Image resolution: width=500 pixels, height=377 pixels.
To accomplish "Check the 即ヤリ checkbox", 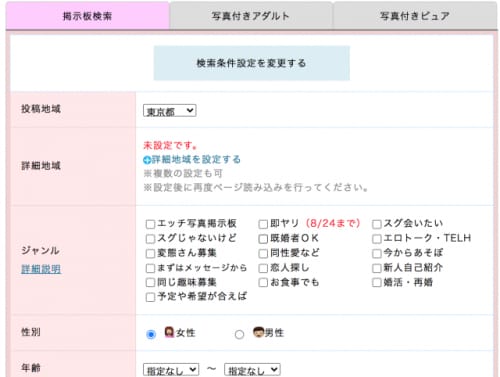I will pos(263,224).
